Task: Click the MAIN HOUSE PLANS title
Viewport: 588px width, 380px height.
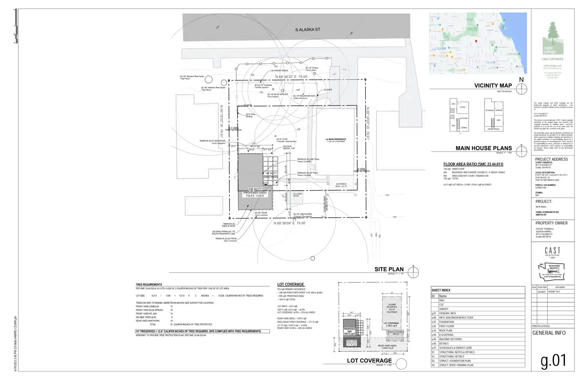Action: click(x=484, y=148)
